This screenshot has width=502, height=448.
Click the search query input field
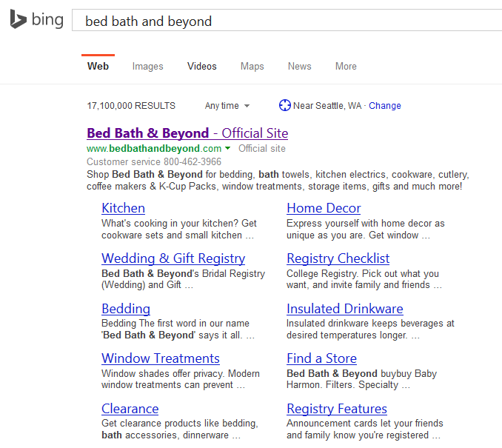(281, 21)
